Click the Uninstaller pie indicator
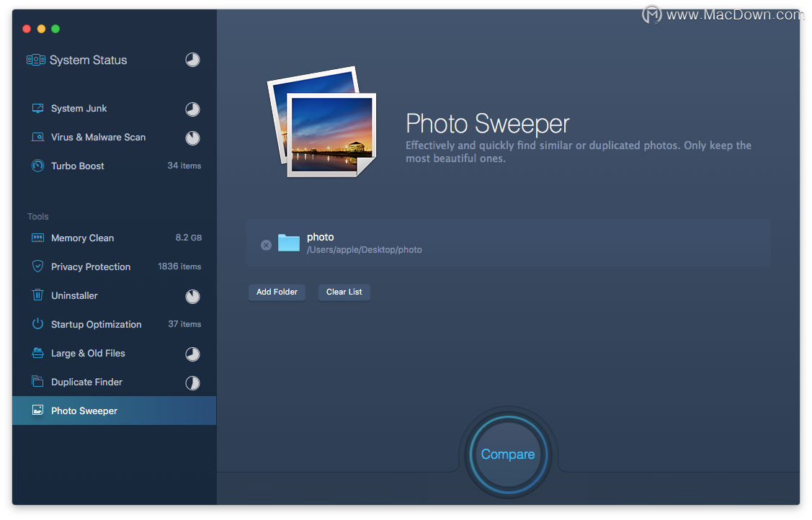Image resolution: width=812 pixels, height=520 pixels. (x=192, y=297)
